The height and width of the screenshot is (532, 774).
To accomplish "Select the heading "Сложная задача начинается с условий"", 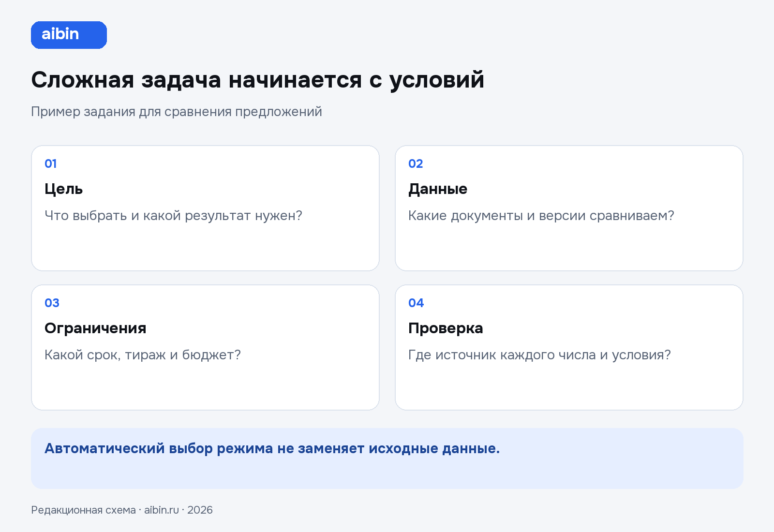I will (x=257, y=80).
